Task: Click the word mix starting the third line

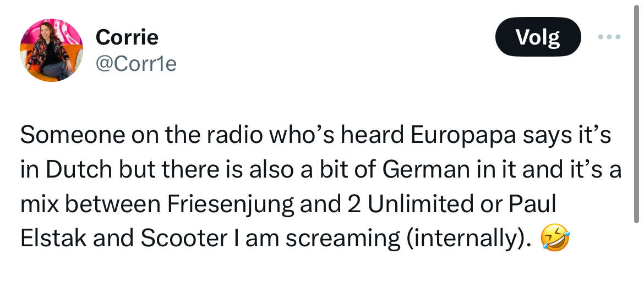Action: tap(39, 205)
